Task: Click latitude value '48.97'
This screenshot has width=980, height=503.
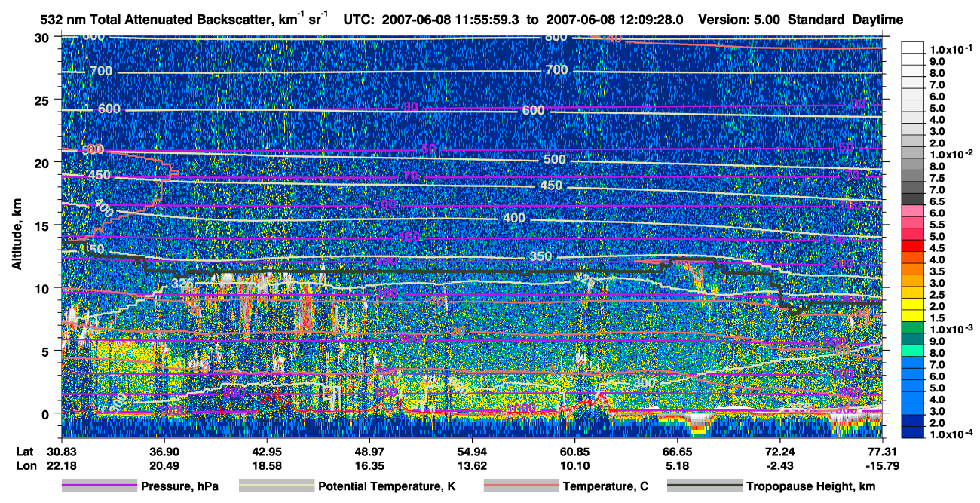Action: coord(369,450)
